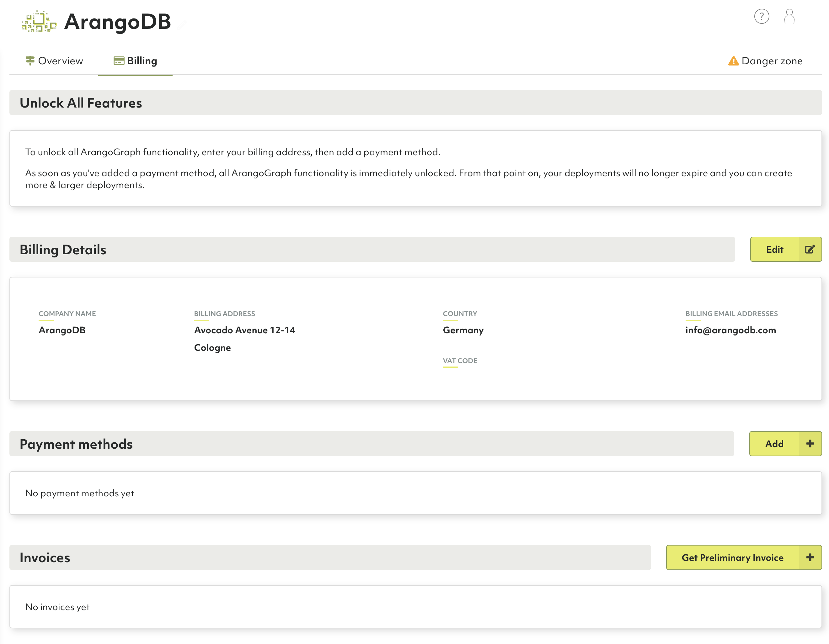Click the VAT CODE label
Image resolution: width=829 pixels, height=644 pixels.
click(460, 361)
